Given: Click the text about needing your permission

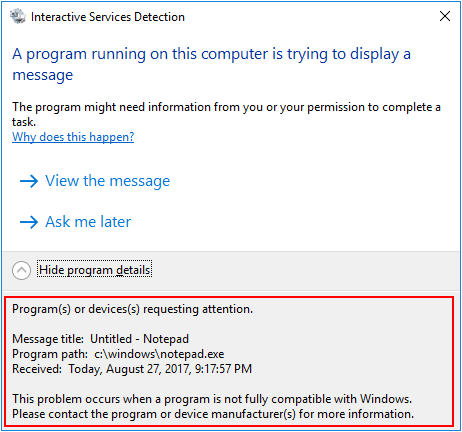Looking at the screenshot, I should point(226,107).
